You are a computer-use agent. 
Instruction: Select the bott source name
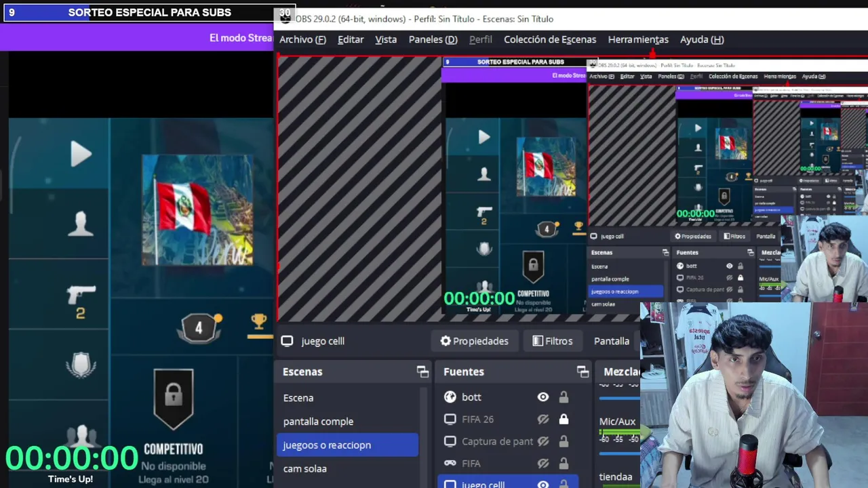[471, 397]
